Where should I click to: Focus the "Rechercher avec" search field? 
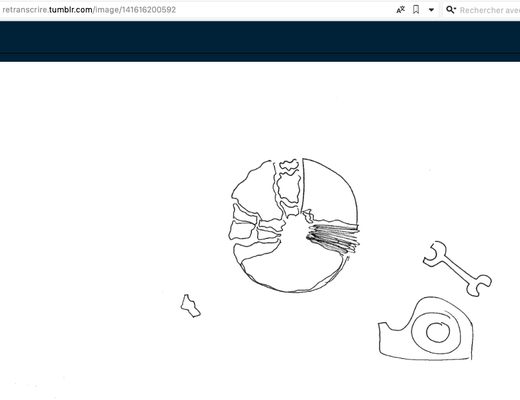489,10
